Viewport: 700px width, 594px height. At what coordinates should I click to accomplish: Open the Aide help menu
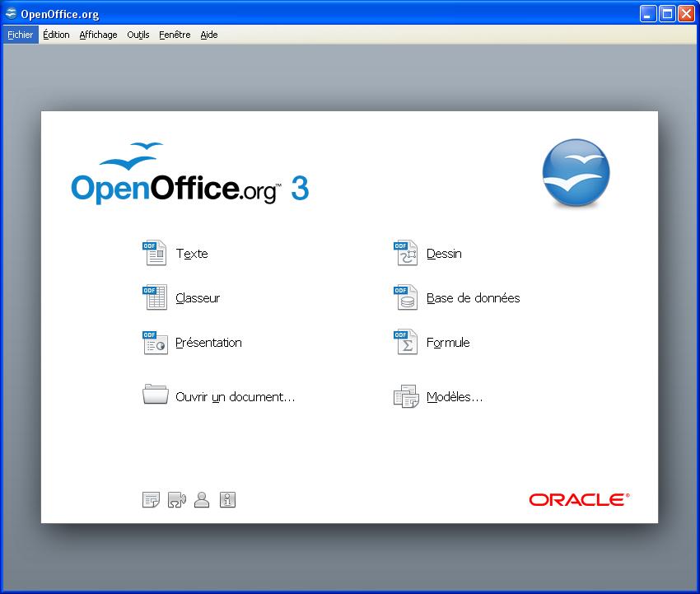[x=209, y=35]
